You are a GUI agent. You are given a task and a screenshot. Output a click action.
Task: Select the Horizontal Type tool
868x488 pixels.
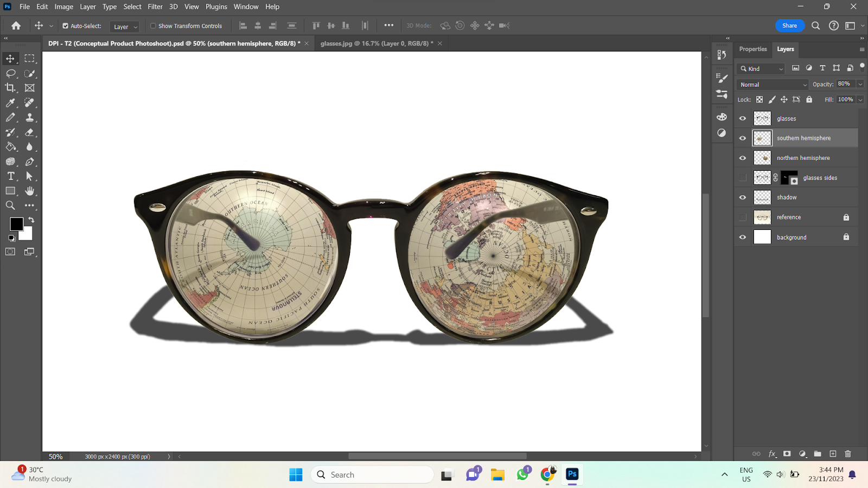pyautogui.click(x=10, y=176)
